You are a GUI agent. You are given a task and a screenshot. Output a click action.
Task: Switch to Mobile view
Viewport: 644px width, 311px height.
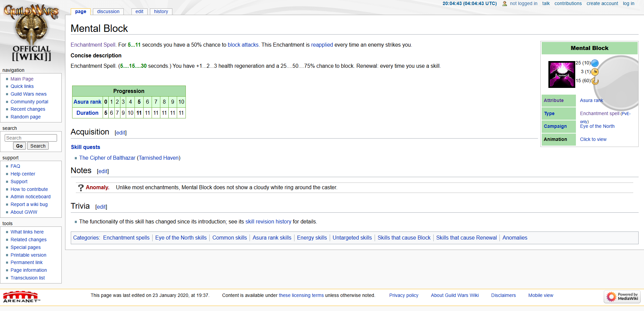tap(541, 295)
